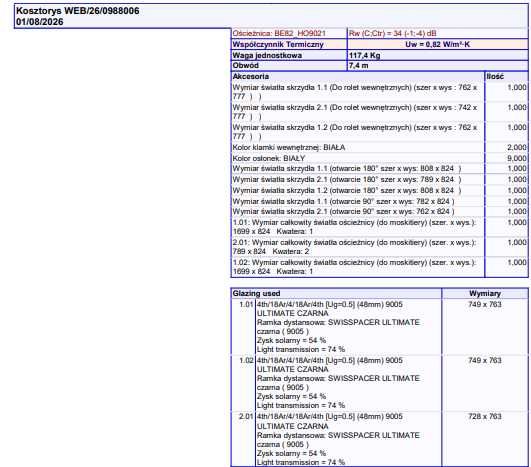The image size is (531, 467).
Task: Click 'Ramka dystansowa: SWISSPACER ULTIMATE' under glazing 2.01
Action: [338, 435]
